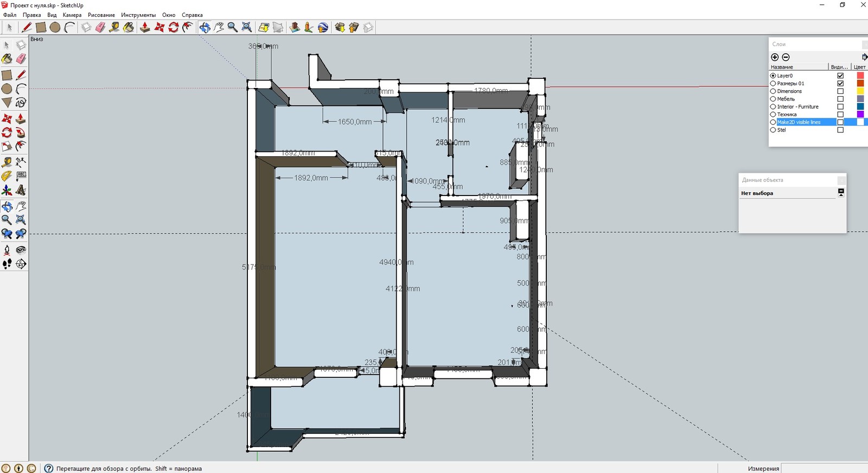Click the Next view icon

[21, 234]
